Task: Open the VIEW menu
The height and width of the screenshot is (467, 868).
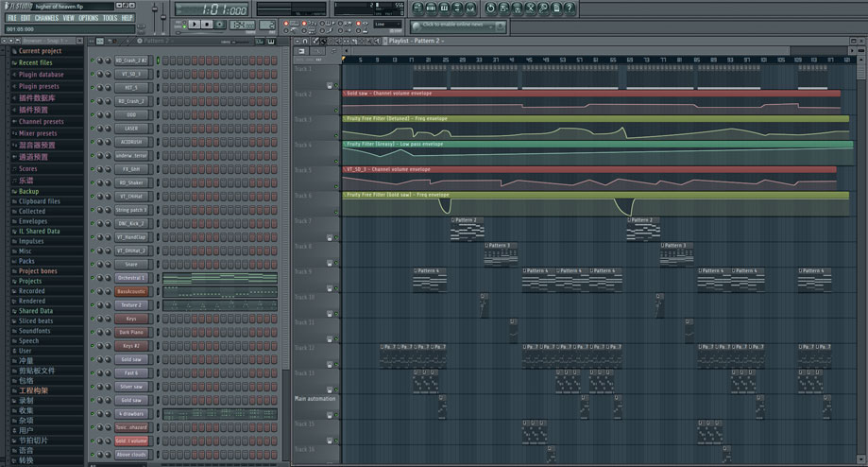Action: click(69, 18)
